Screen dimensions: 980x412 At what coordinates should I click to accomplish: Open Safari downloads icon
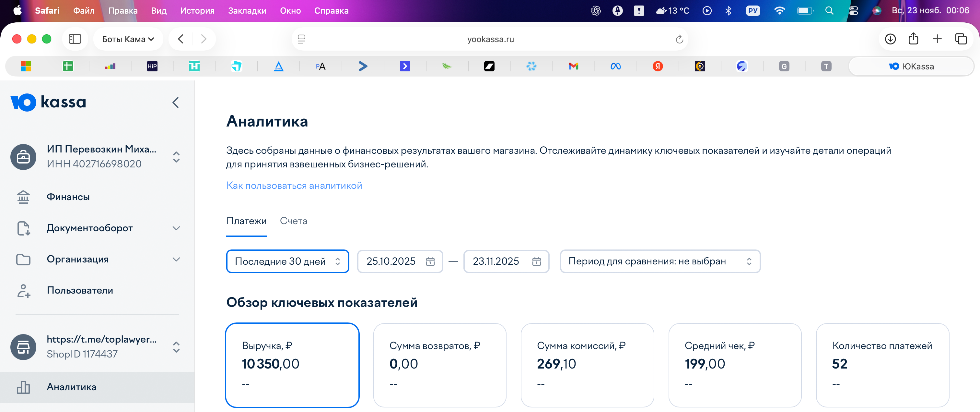[890, 39]
